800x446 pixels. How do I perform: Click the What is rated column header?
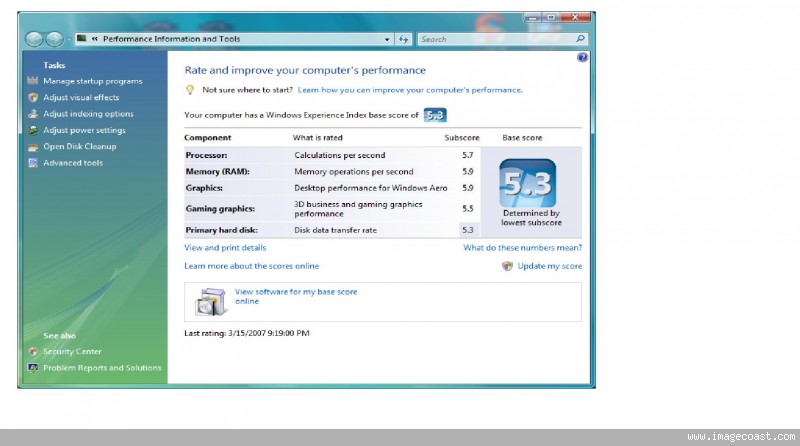coord(317,138)
